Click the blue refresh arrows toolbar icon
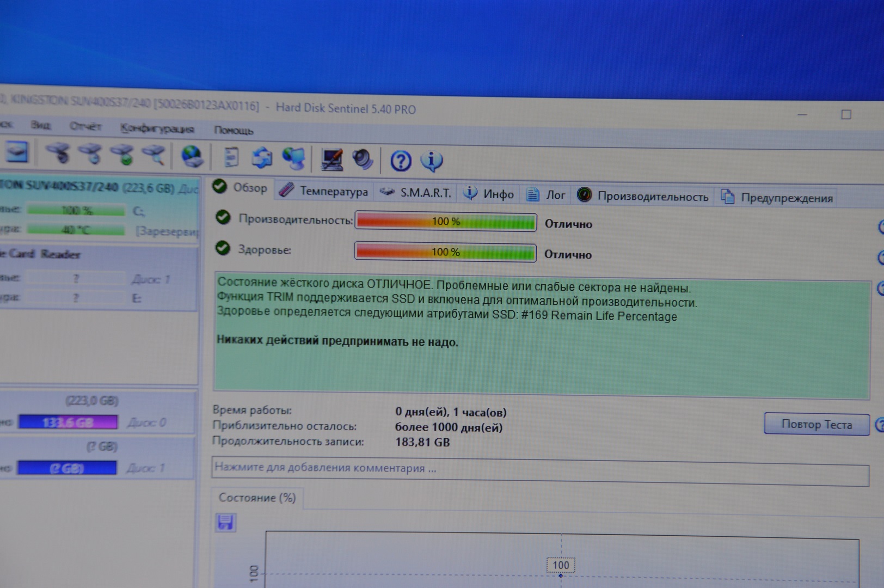Viewport: 884px width, 588px height. [x=262, y=158]
